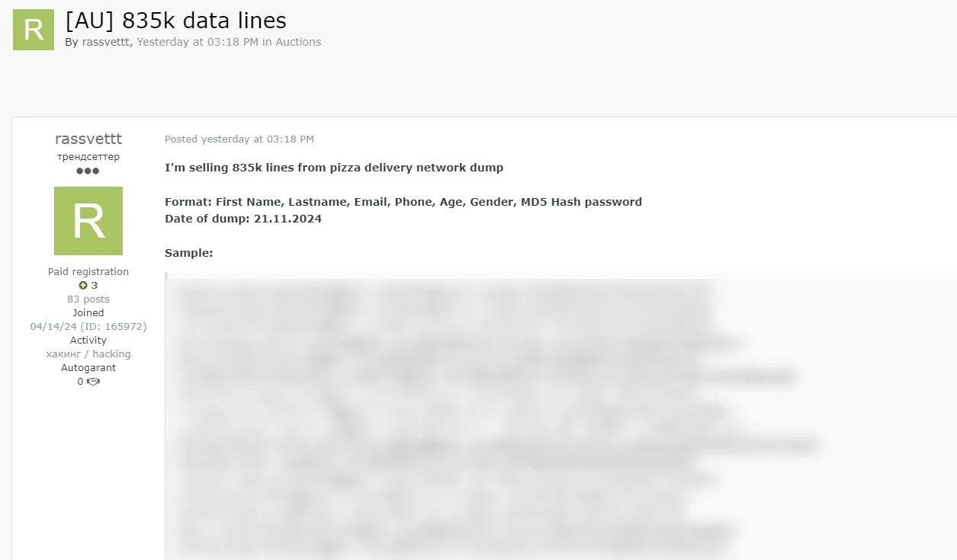Open the rassvettt username in author panel
This screenshot has width=957, height=560.
pos(88,139)
